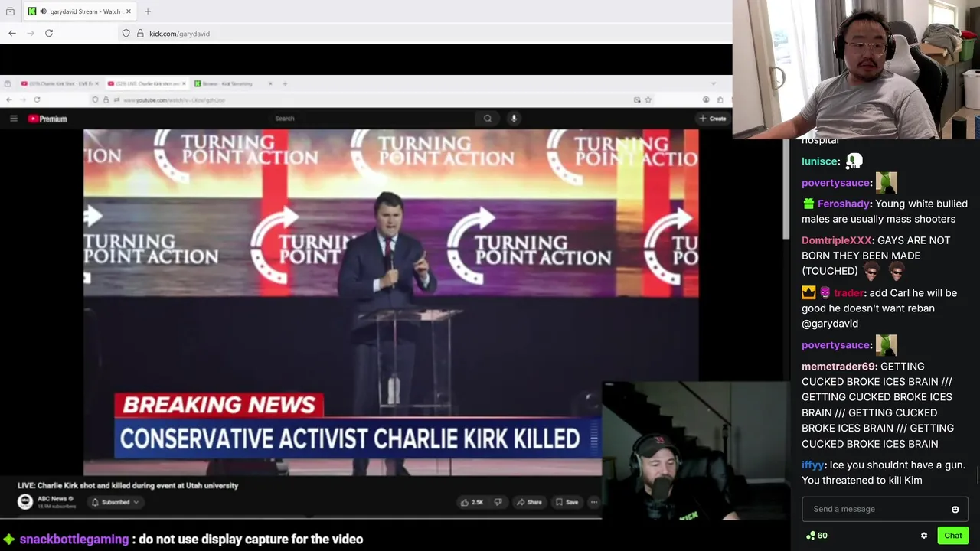The height and width of the screenshot is (551, 980).
Task: Open YouTube hamburger guide menu
Action: [x=13, y=119]
